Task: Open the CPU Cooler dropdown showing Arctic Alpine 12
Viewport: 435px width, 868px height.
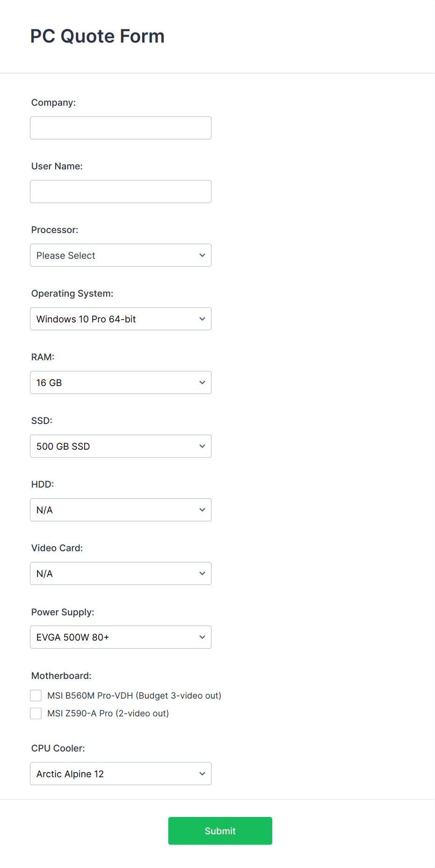Action: (121, 773)
